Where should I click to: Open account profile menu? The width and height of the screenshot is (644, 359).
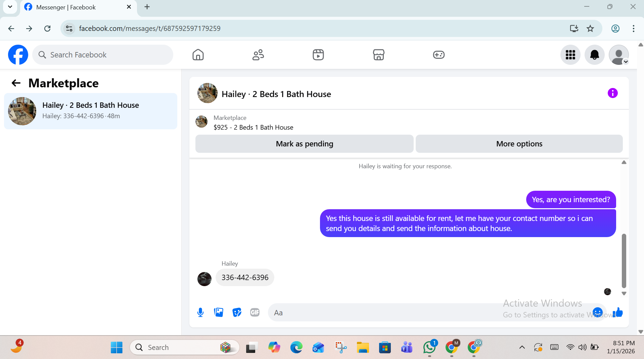619,55
